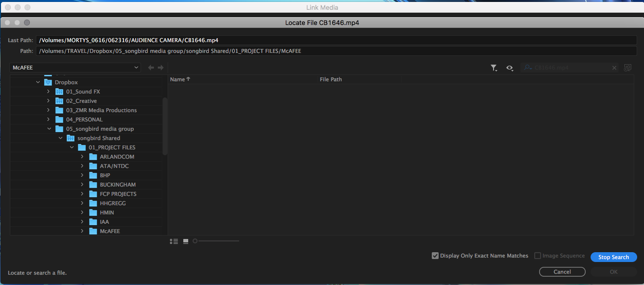Click the magnifier icon in the search field
This screenshot has width=644, height=285.
click(528, 68)
